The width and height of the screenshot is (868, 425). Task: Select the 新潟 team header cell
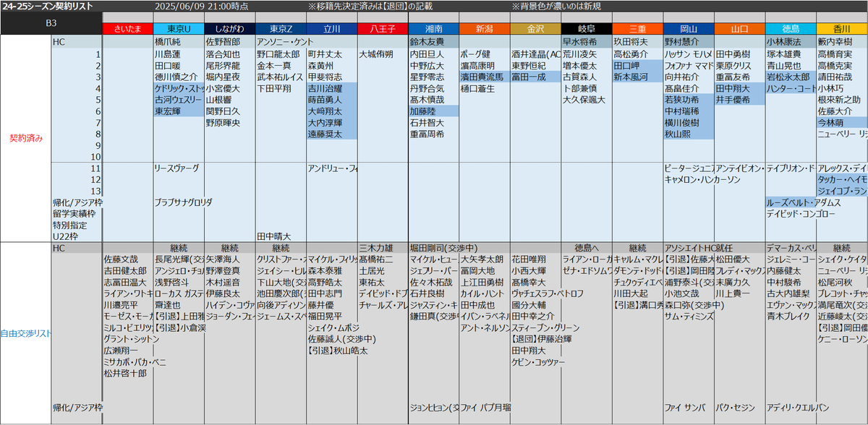click(484, 29)
